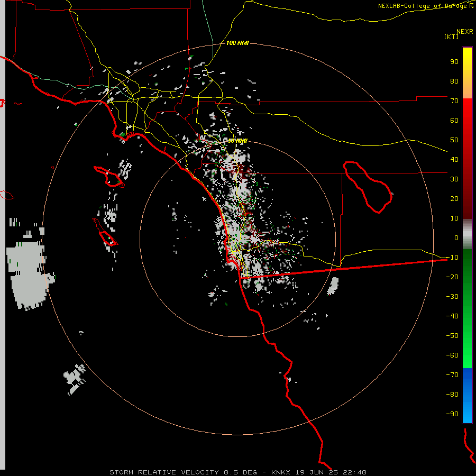Screen dimensions: 476x476
Task: Click the 90 value on the velocity scale
Action: (454, 62)
